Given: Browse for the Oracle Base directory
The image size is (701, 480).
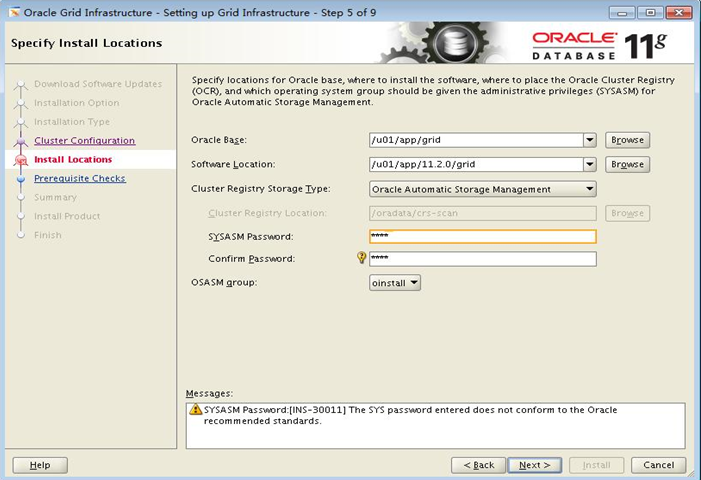Looking at the screenshot, I should coord(627,140).
